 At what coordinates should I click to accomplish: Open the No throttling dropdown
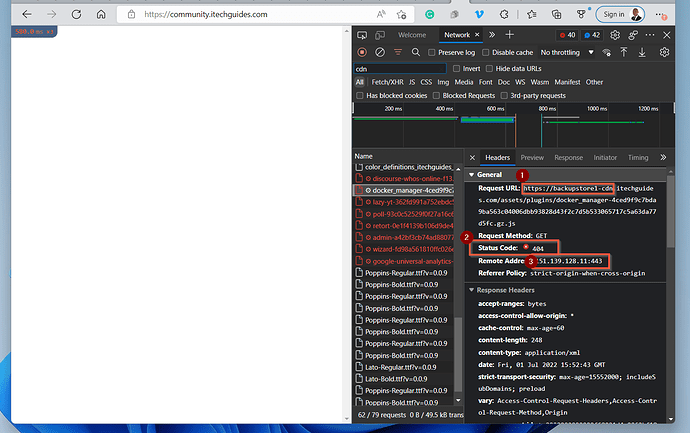(567, 52)
